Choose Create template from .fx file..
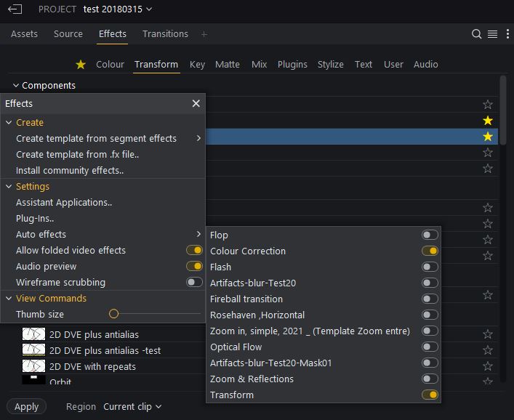The image size is (514, 420). (x=77, y=154)
